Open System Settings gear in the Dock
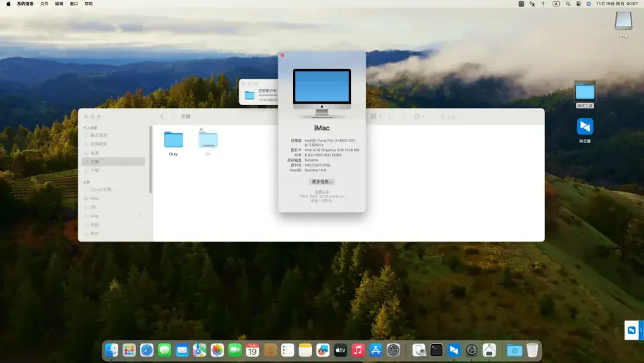This screenshot has height=363, width=644. pyautogui.click(x=394, y=350)
